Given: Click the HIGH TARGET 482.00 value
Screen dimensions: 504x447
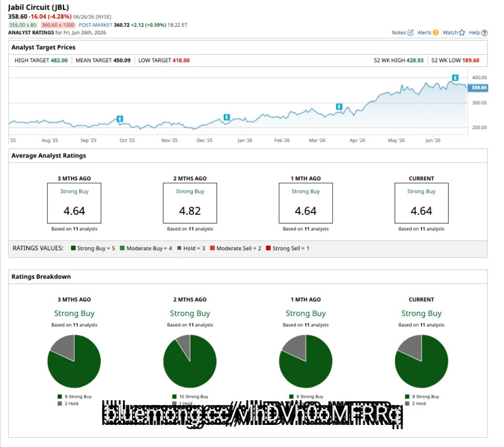Looking at the screenshot, I should tap(59, 60).
